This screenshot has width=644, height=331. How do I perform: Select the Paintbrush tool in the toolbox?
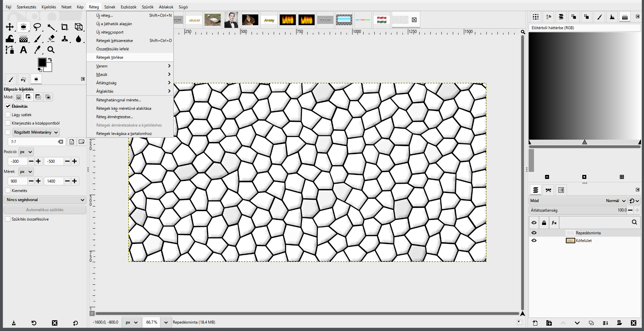[x=37, y=39]
